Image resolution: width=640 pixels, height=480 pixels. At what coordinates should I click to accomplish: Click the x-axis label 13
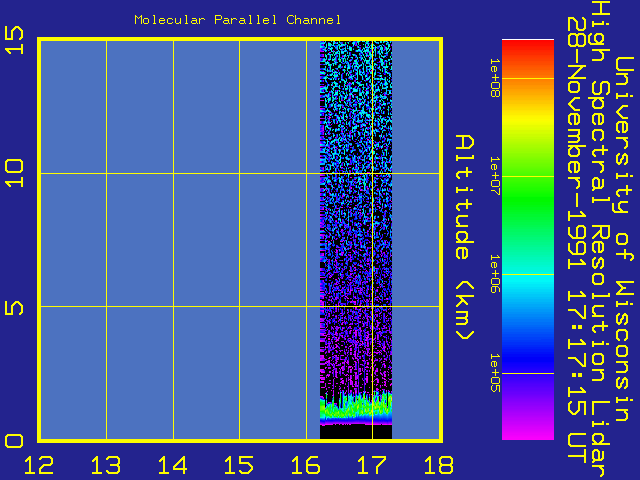click(x=106, y=465)
